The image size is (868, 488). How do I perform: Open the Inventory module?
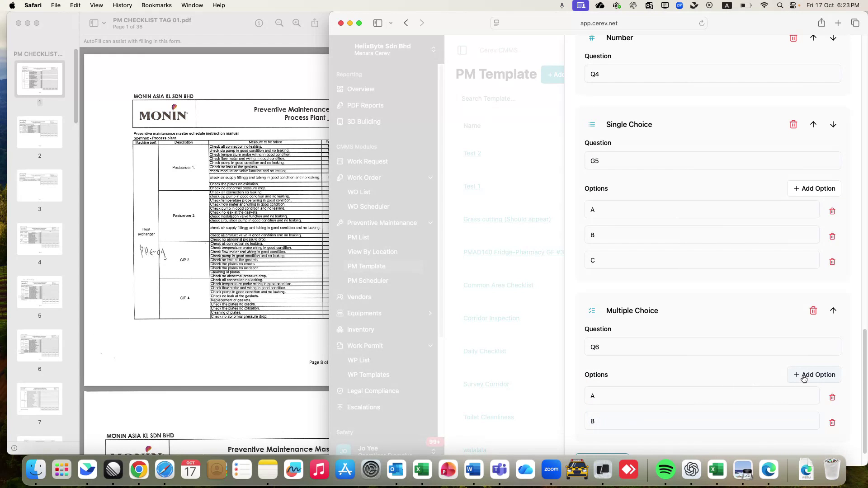[x=360, y=329]
